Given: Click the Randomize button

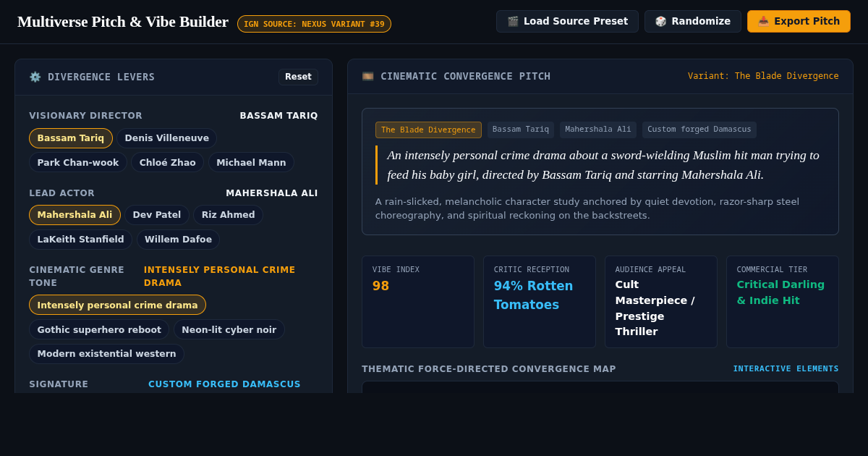Looking at the screenshot, I should [693, 21].
